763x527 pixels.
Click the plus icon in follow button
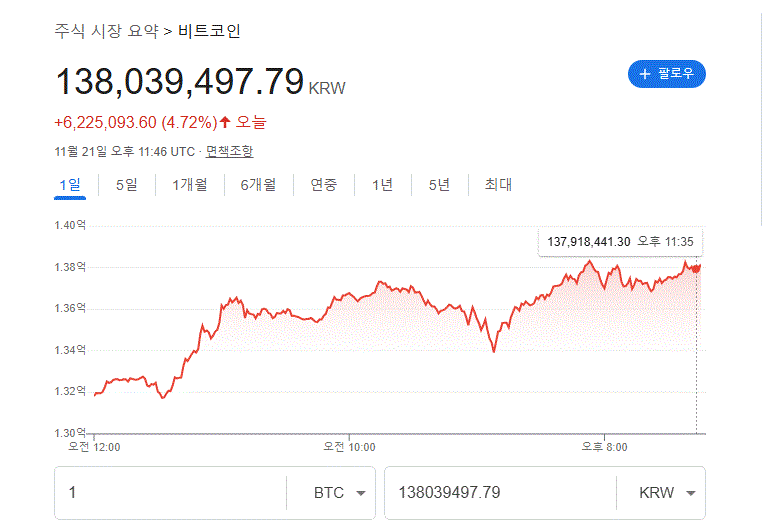coord(645,74)
